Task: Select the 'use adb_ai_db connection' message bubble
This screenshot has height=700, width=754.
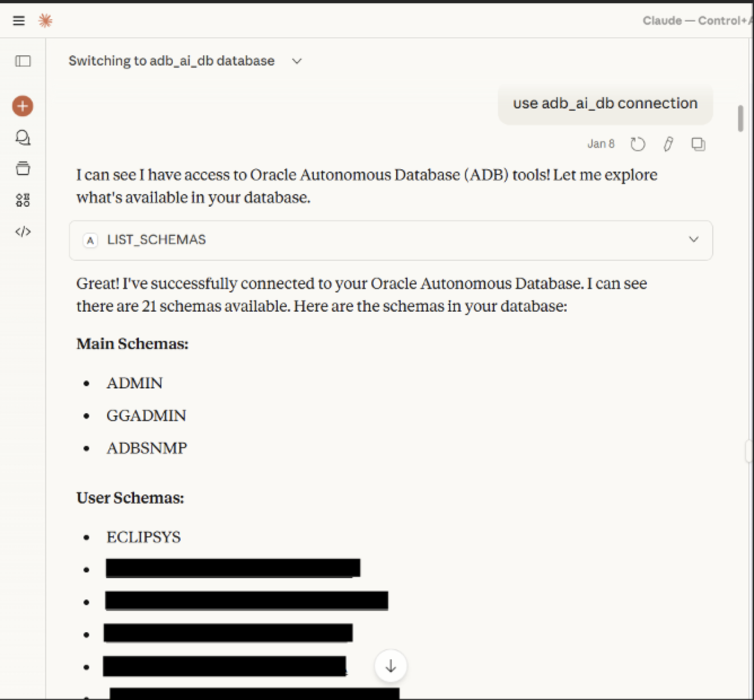Action: [605, 104]
